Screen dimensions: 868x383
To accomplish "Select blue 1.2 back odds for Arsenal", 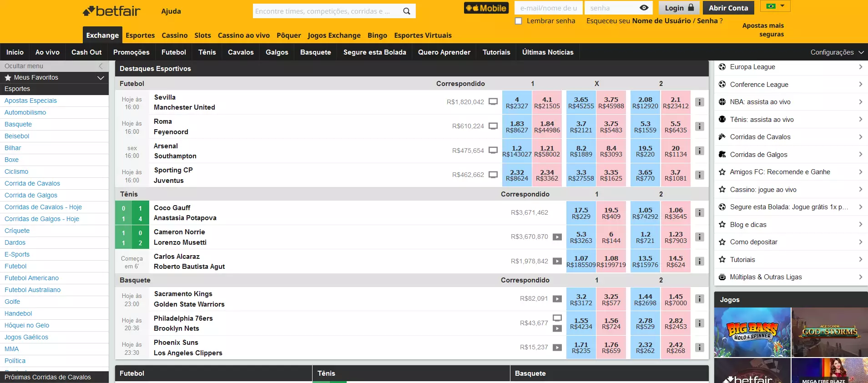I will click(x=517, y=151).
